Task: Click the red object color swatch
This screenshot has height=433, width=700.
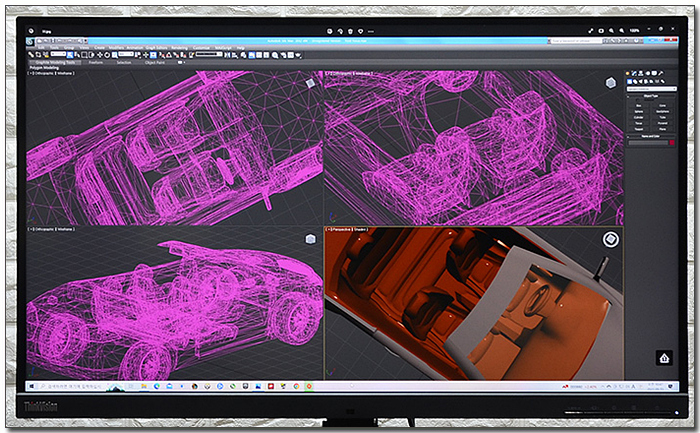Action: click(x=672, y=144)
